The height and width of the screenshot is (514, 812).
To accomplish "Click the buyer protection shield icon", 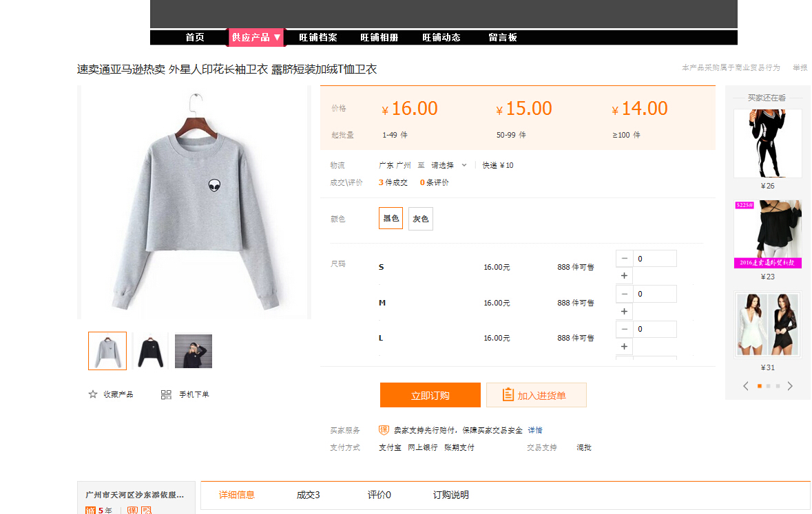I will click(384, 430).
